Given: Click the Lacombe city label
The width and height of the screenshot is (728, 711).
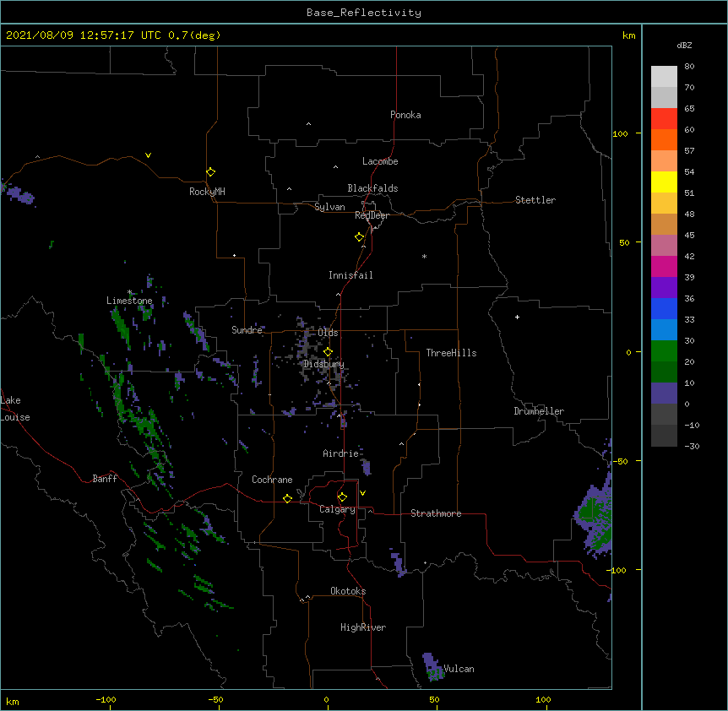Looking at the screenshot, I should point(380,161).
